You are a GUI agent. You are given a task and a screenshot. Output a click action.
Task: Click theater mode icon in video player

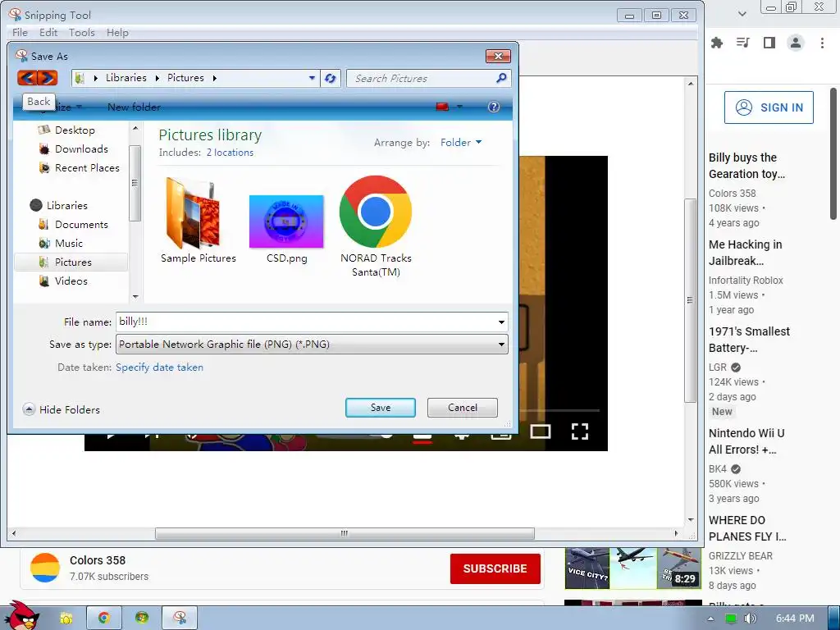[x=540, y=431]
